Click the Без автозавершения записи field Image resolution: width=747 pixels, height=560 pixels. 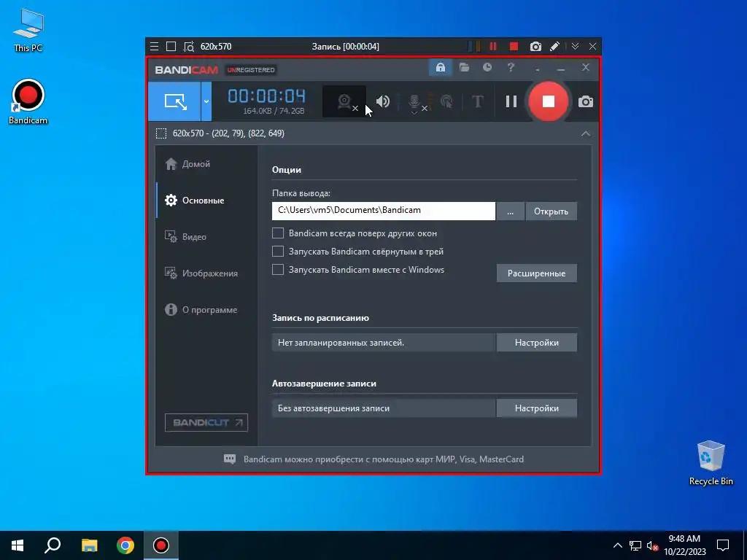[383, 408]
